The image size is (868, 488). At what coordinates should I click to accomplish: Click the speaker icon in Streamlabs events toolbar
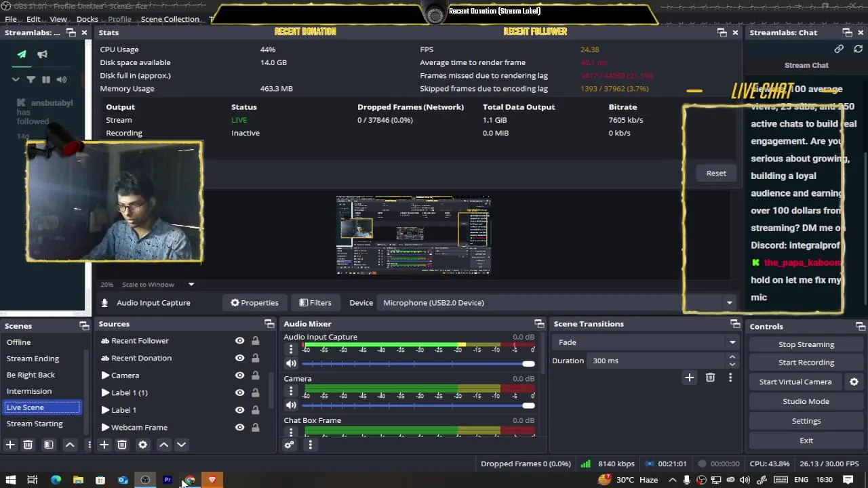pos(62,79)
